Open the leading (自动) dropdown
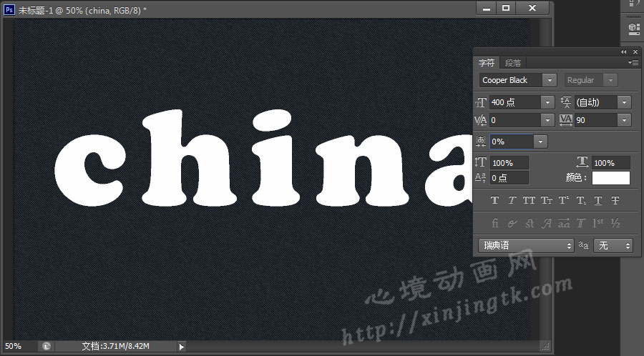 pos(623,102)
